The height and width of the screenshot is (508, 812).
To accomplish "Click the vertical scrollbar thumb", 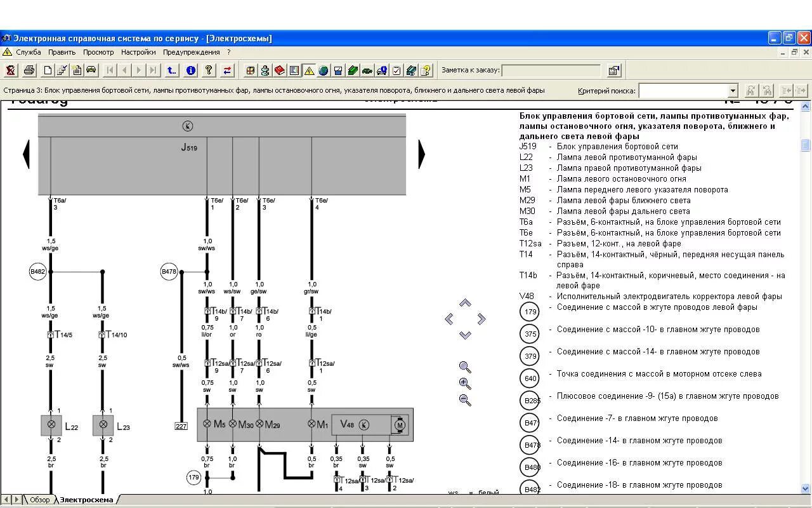I will click(806, 145).
